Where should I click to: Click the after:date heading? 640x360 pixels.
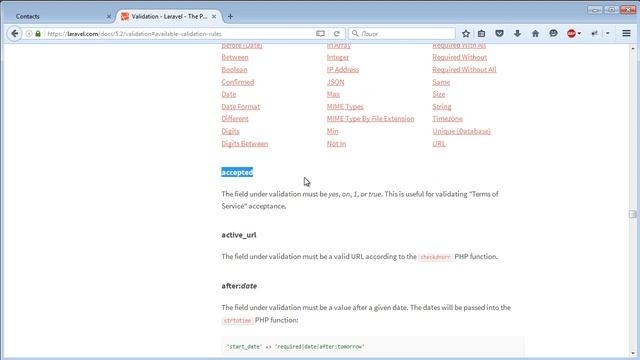click(239, 286)
